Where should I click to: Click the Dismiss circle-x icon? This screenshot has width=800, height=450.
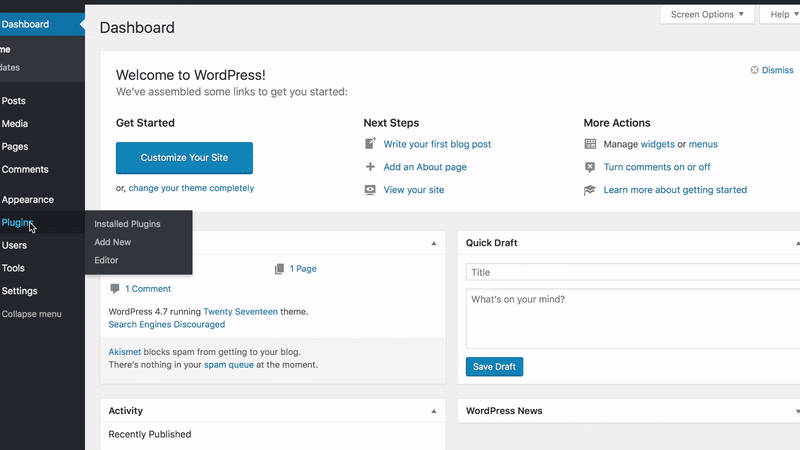754,70
